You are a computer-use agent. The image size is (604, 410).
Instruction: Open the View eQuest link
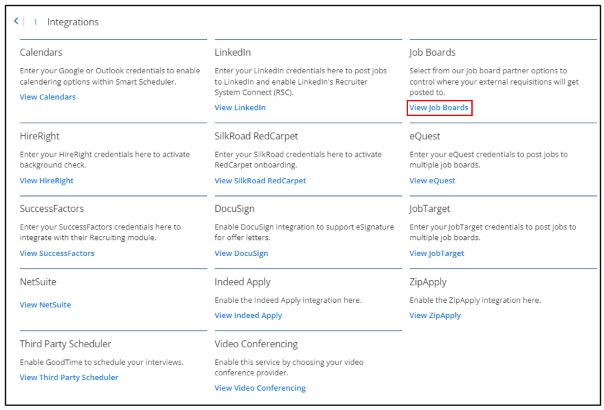tap(432, 181)
